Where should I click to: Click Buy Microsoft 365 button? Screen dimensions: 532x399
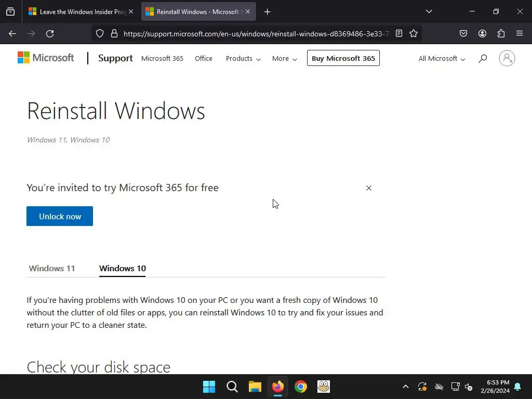click(343, 58)
